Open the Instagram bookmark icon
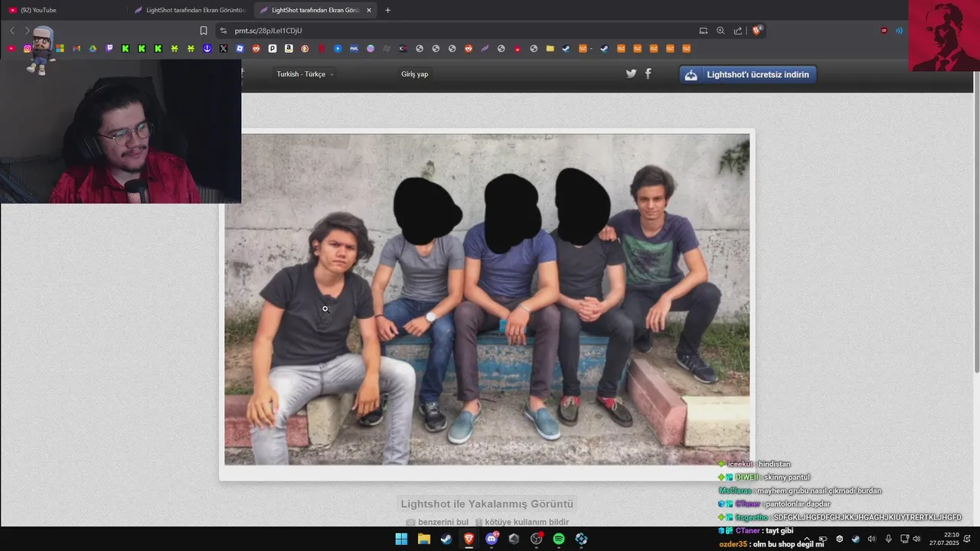This screenshot has width=980, height=551. [x=28, y=48]
